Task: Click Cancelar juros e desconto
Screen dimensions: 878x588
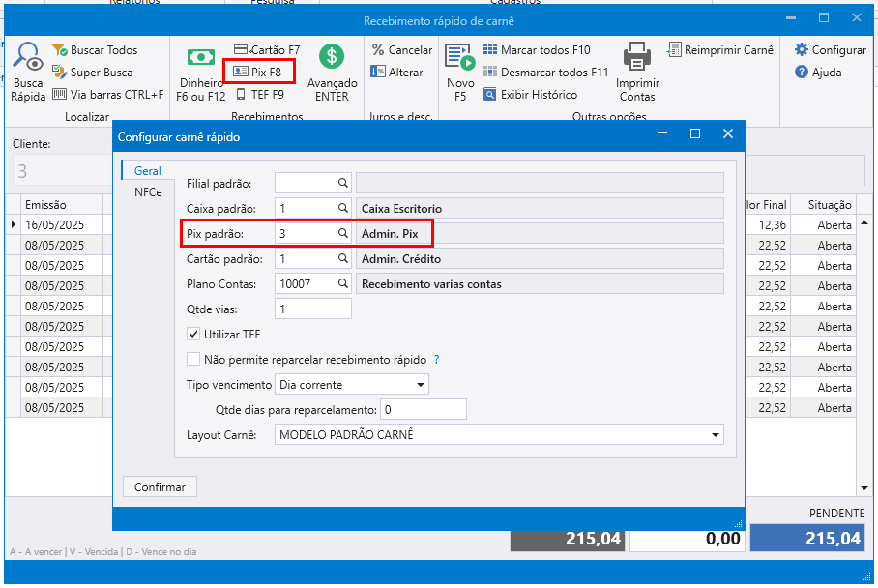Action: [x=402, y=50]
